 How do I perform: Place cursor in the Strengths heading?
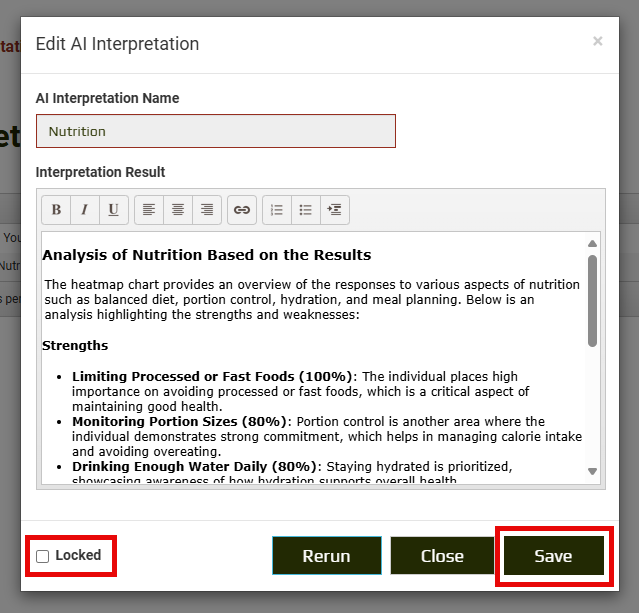click(75, 346)
